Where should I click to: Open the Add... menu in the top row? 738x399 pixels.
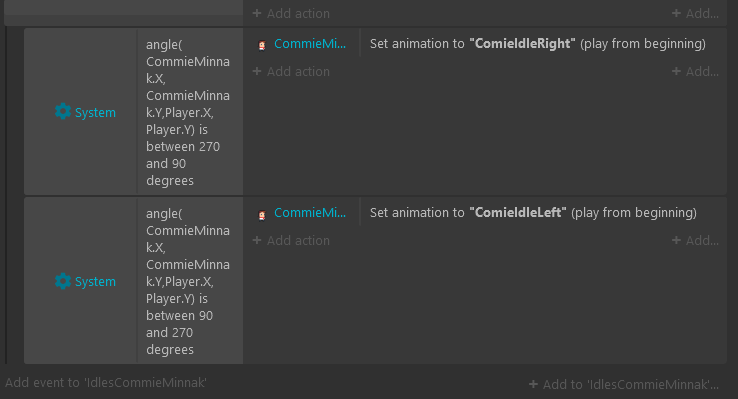click(x=695, y=13)
